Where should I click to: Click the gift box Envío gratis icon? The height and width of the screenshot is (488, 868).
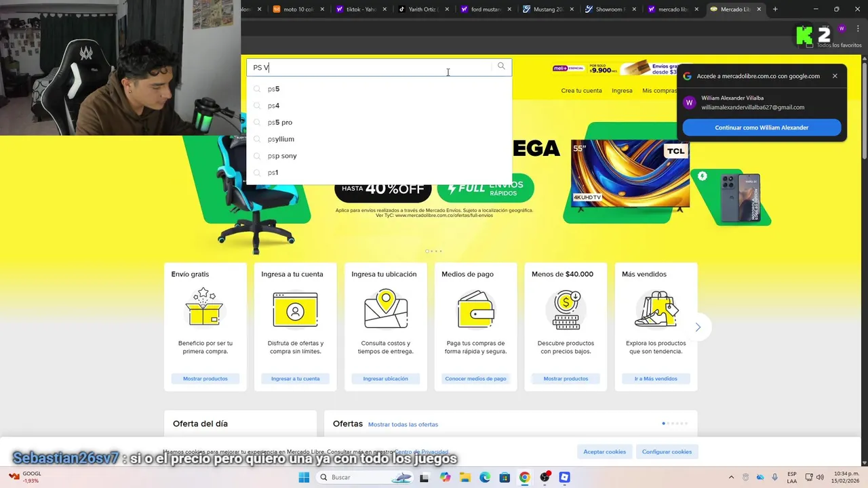(x=205, y=307)
